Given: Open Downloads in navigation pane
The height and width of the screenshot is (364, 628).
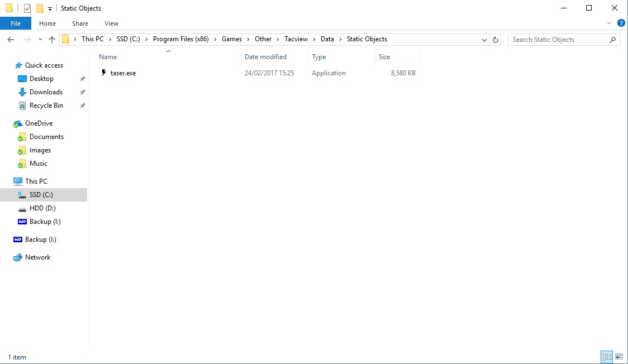Looking at the screenshot, I should click(x=46, y=92).
